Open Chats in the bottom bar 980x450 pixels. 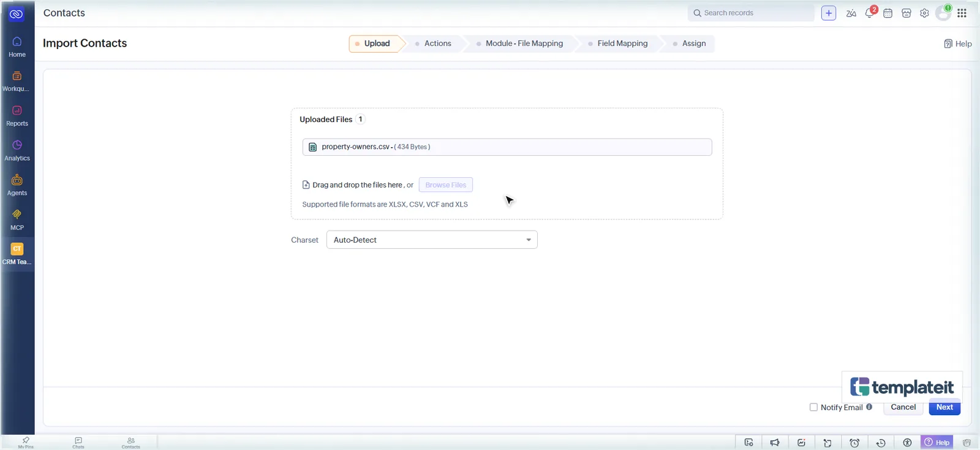(78, 443)
